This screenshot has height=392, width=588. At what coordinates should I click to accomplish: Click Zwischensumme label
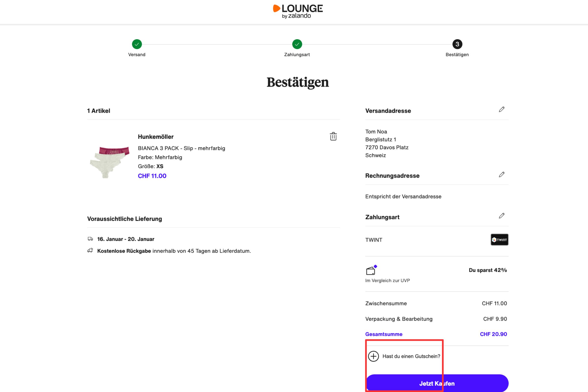[x=386, y=303]
